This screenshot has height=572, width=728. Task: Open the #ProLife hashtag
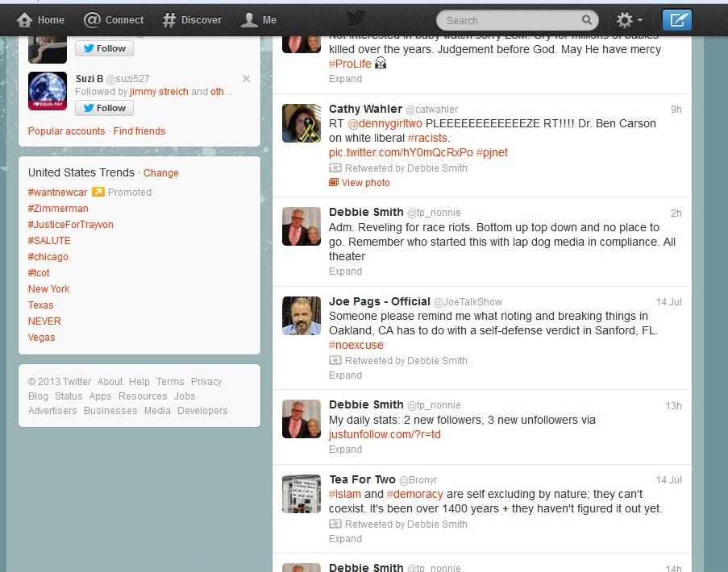pos(350,64)
